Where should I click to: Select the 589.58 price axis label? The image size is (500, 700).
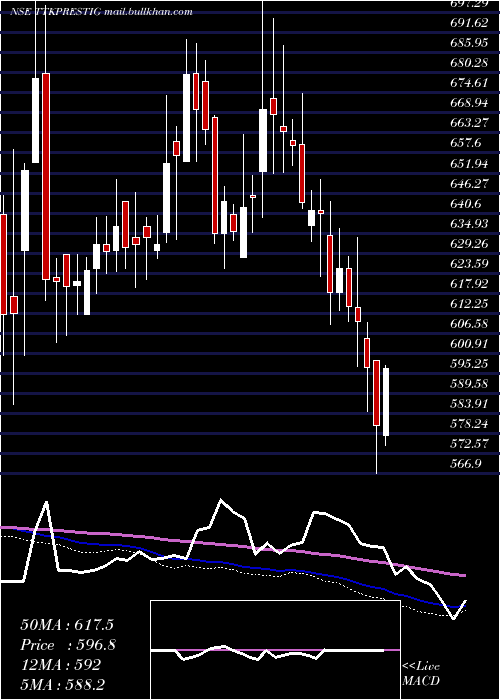click(x=469, y=384)
